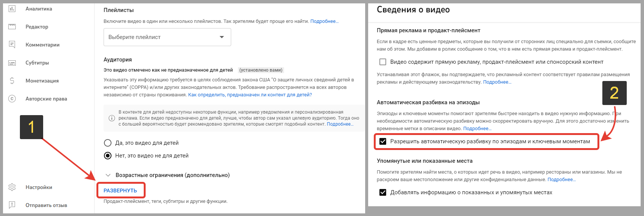Open Monetization dollar icon

tap(12, 81)
